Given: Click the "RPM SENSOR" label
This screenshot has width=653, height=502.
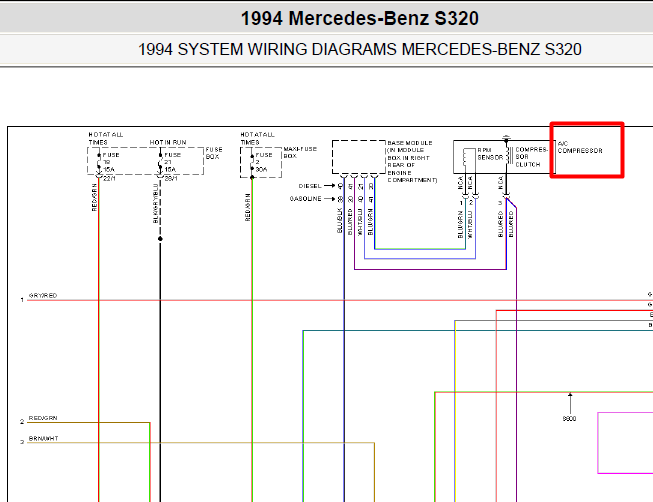Looking at the screenshot, I should 490,154.
